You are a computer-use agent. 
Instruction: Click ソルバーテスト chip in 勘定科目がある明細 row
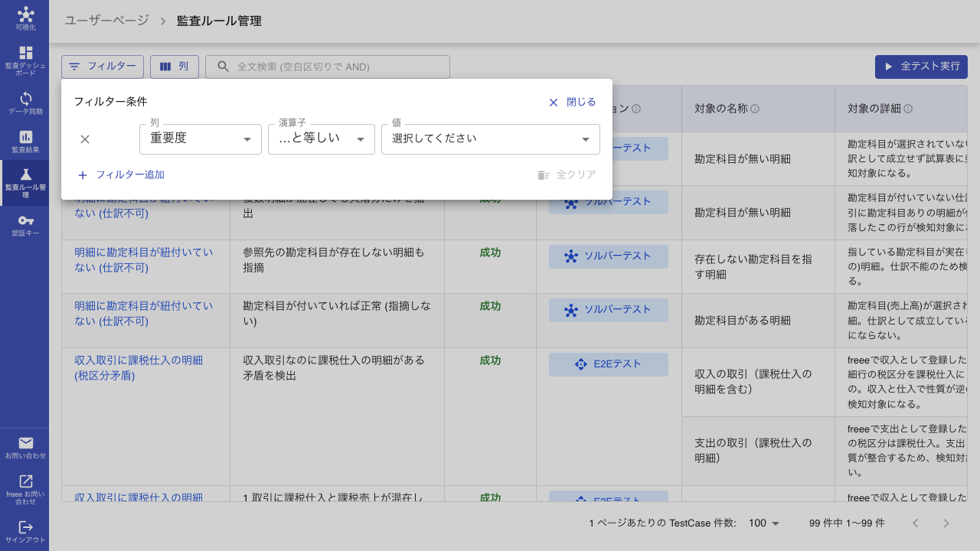609,310
